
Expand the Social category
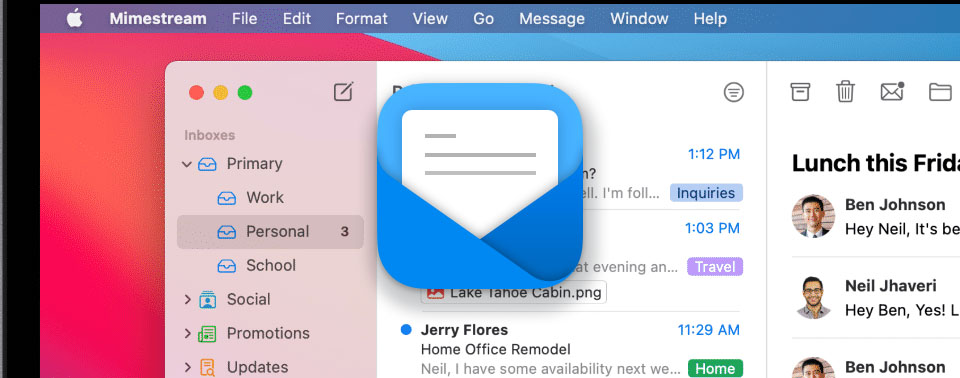(188, 300)
